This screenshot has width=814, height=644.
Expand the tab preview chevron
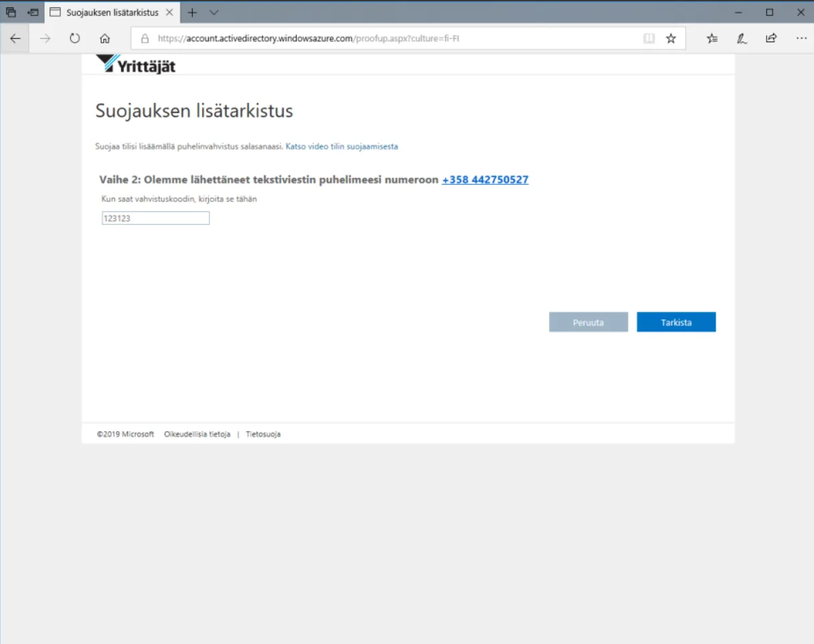click(214, 12)
